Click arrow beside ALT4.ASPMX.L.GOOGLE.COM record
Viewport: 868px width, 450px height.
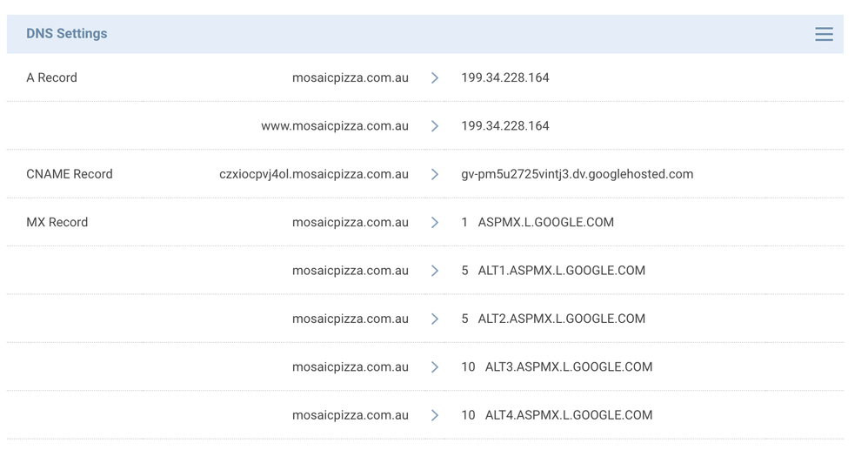pos(435,415)
